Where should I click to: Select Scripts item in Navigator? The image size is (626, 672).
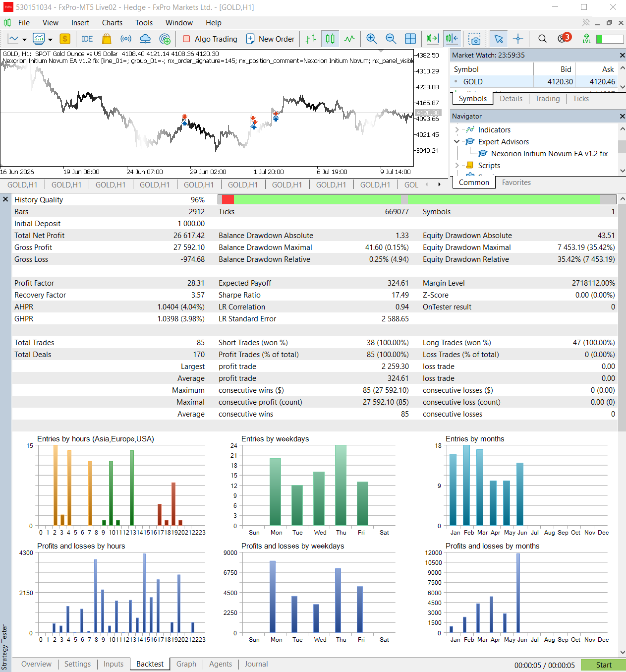[489, 166]
